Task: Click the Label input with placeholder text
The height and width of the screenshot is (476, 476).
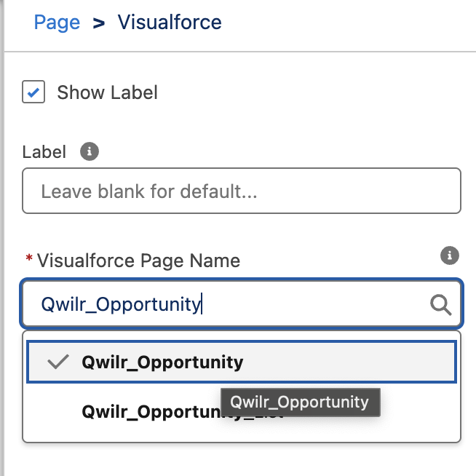Action: 242,191
